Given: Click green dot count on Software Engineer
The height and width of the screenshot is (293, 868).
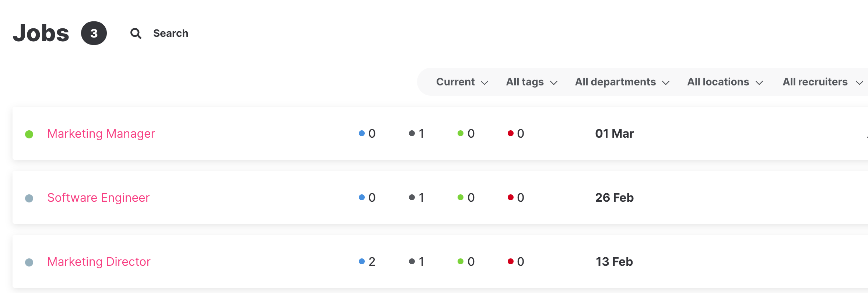Looking at the screenshot, I should [x=466, y=198].
